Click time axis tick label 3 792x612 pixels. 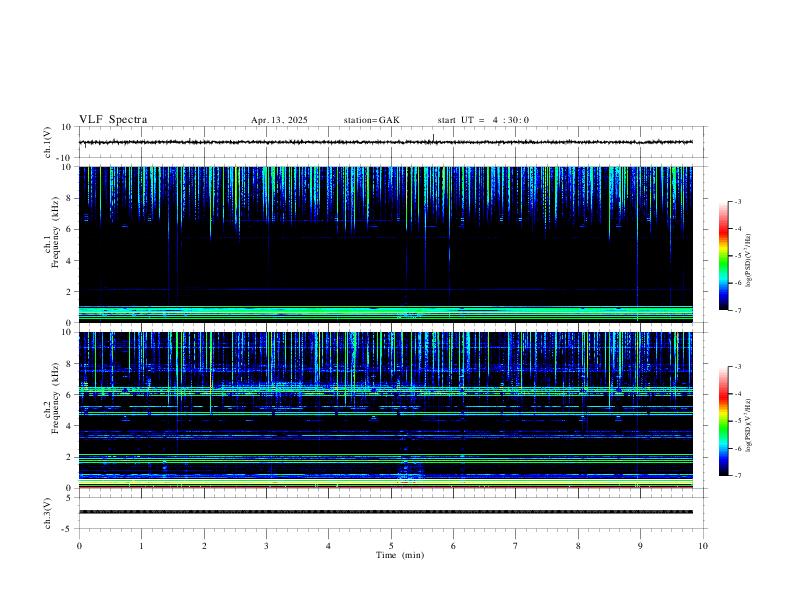click(266, 546)
